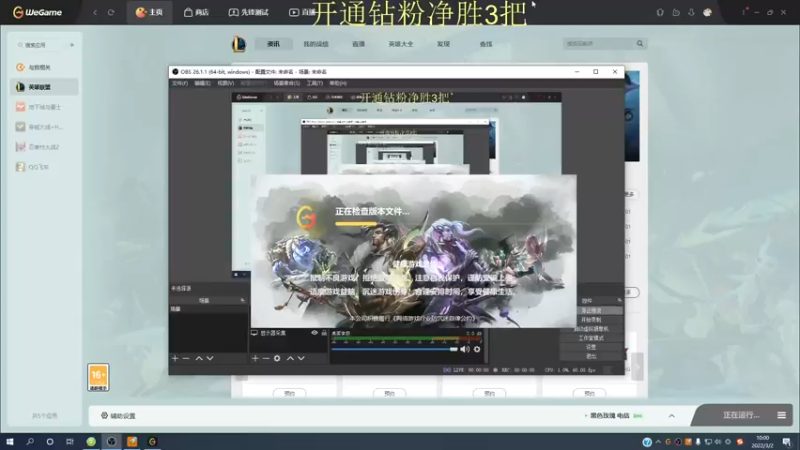Add an application with the sidebar plus icon
The width and height of the screenshot is (800, 450).
pos(72,45)
